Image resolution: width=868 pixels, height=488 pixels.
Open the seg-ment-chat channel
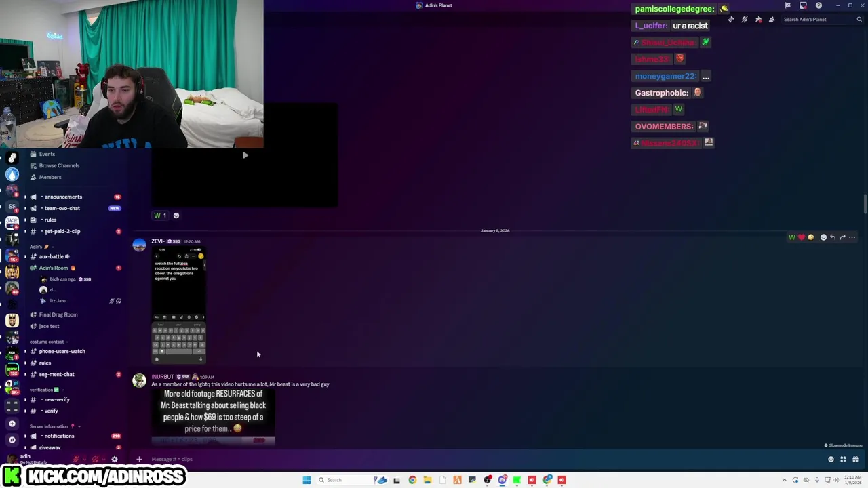[x=56, y=374]
